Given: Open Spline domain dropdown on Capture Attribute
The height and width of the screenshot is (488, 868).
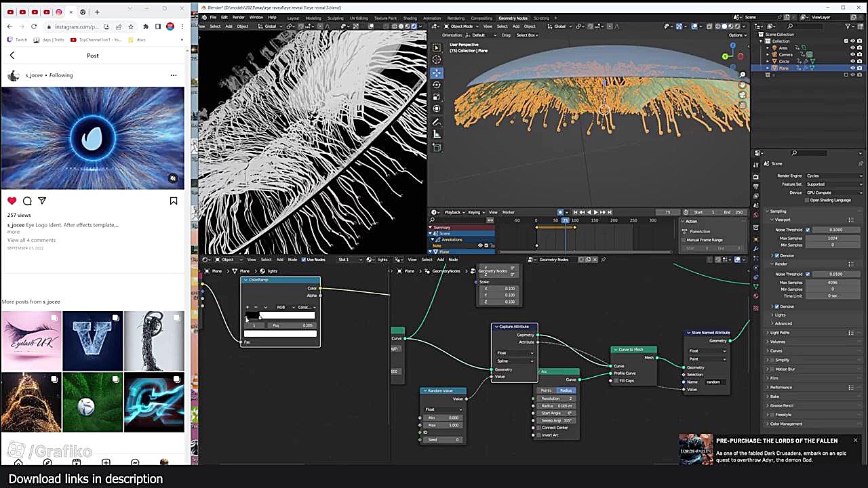Looking at the screenshot, I should [x=515, y=361].
